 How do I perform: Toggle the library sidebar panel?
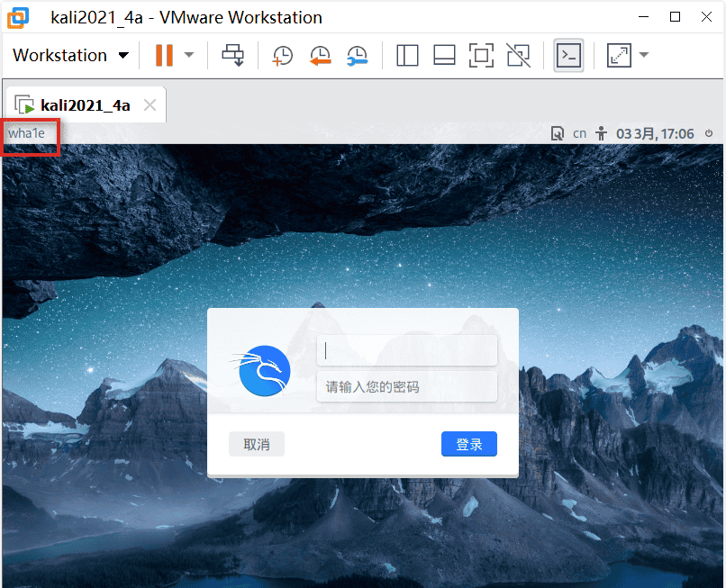(x=407, y=56)
